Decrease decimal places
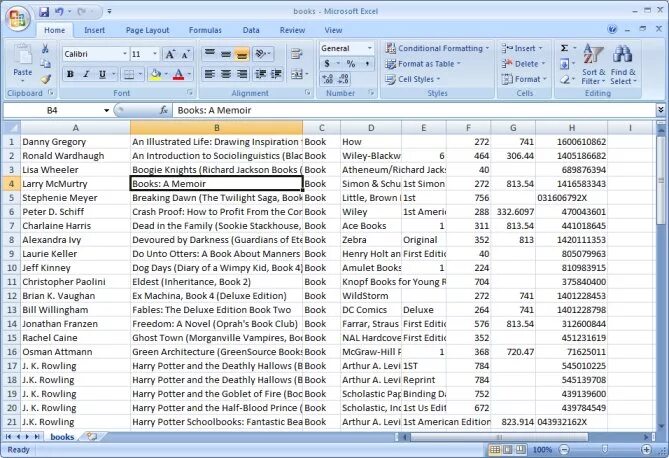 tap(343, 79)
